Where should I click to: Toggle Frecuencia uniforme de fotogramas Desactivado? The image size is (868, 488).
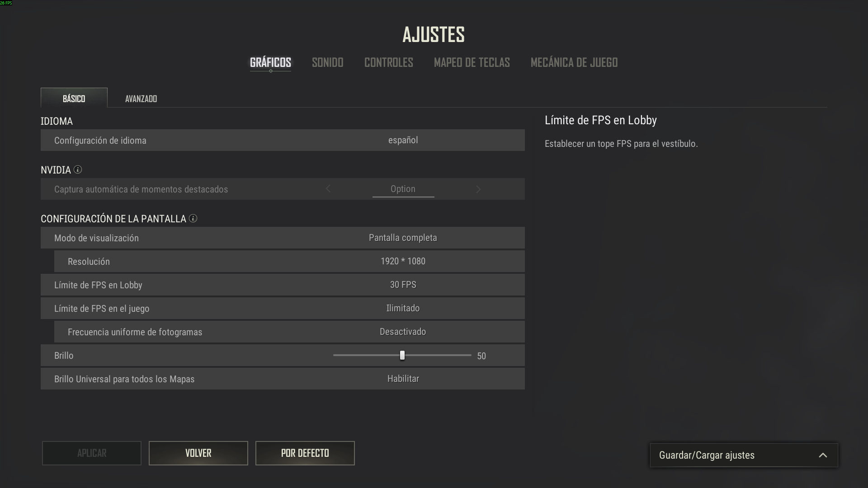tap(403, 332)
